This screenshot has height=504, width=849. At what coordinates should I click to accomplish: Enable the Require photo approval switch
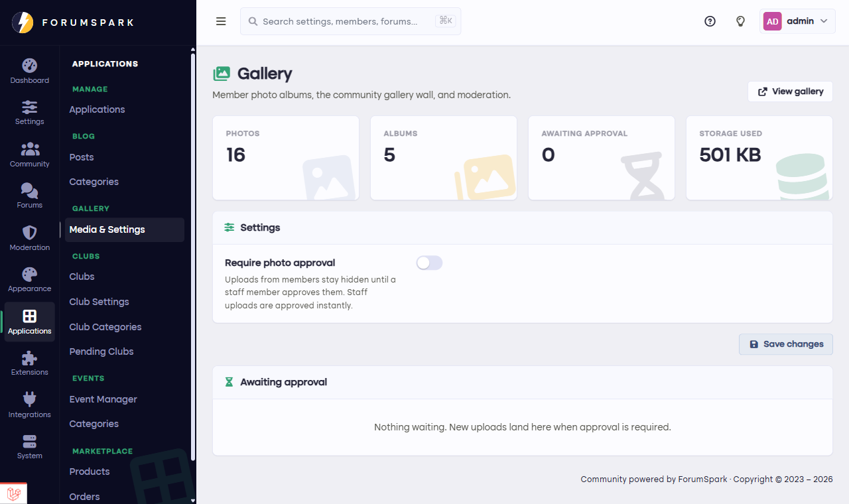pos(429,263)
